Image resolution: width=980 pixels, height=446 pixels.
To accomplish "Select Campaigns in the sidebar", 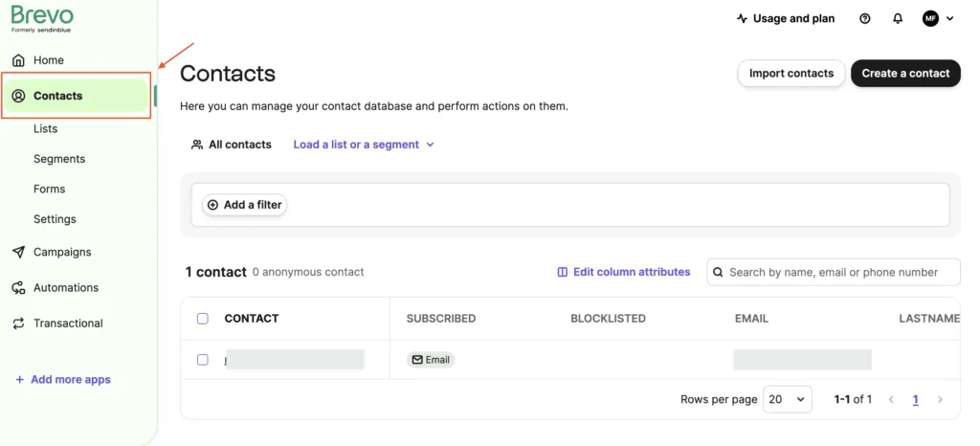I will coord(62,252).
